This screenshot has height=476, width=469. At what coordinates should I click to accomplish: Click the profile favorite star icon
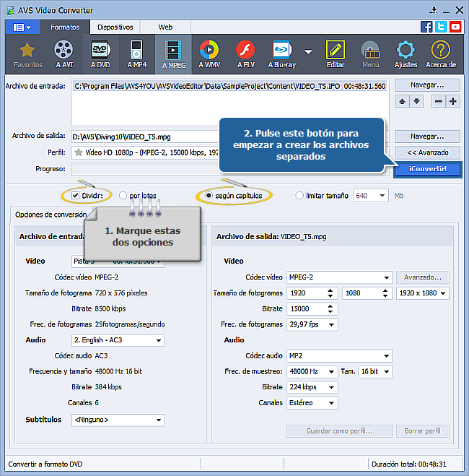pyautogui.click(x=79, y=152)
